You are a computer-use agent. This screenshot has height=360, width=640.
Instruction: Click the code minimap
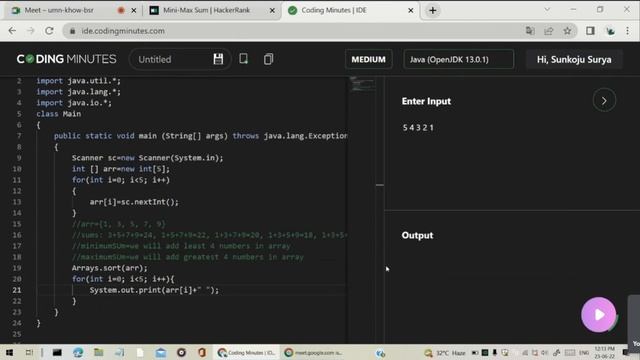pyautogui.click(x=362, y=84)
